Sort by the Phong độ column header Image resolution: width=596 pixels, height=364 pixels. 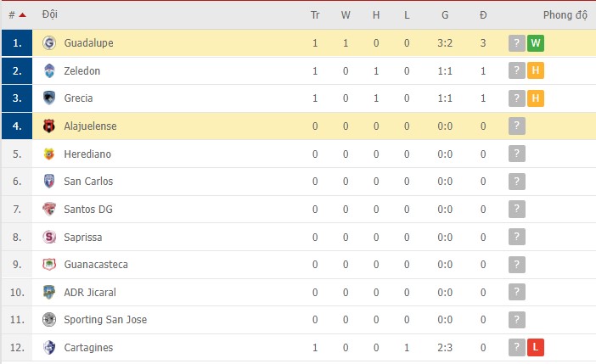565,15
